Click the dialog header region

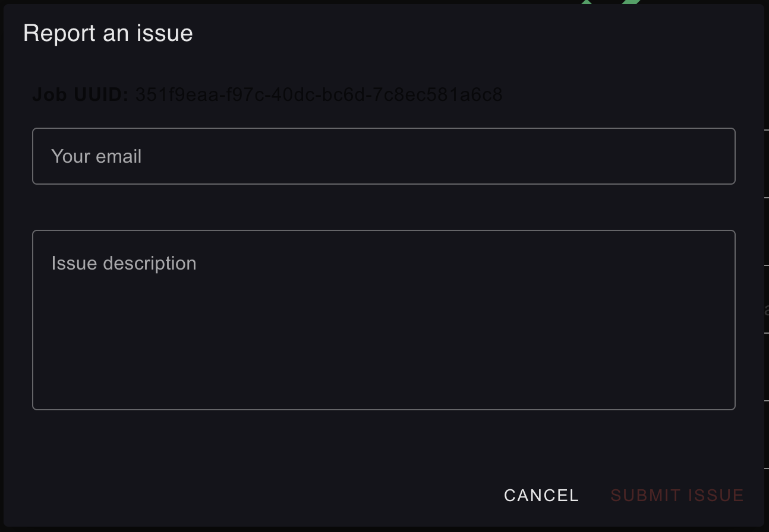[x=383, y=33]
